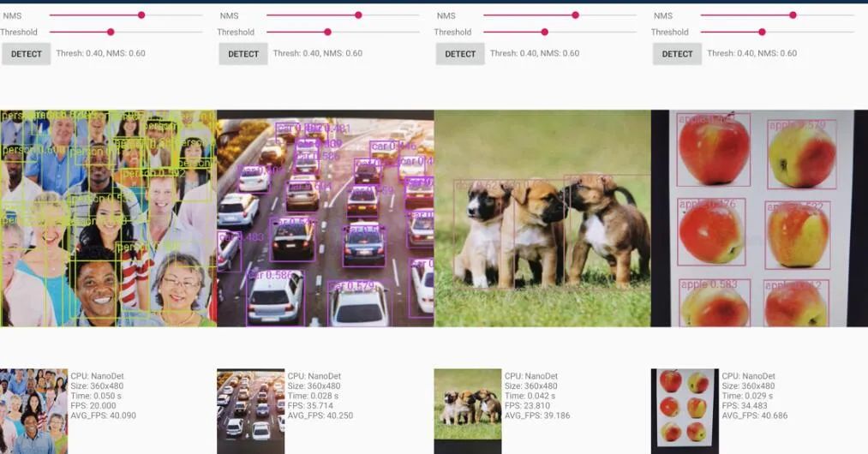Image resolution: width=868 pixels, height=454 pixels.
Task: Click the large car detection result image
Action: [x=326, y=218]
